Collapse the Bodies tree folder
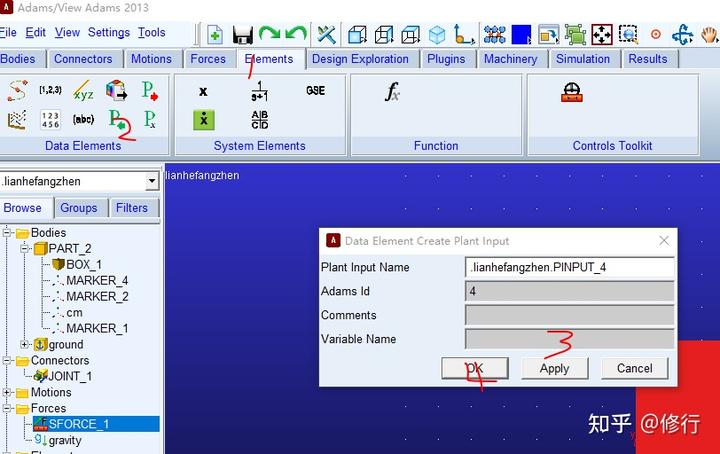720x454 pixels. point(7,233)
